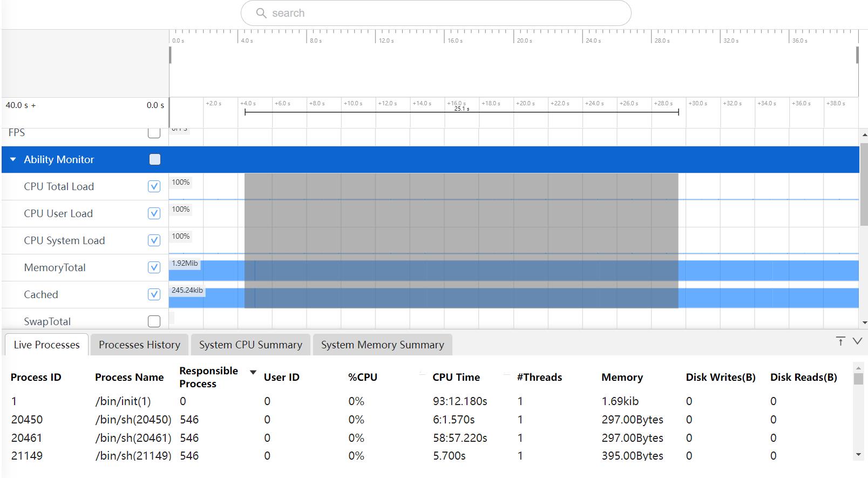Image resolution: width=868 pixels, height=478 pixels.
Task: Check the Ability Monitor group checkbox
Action: click(x=155, y=159)
